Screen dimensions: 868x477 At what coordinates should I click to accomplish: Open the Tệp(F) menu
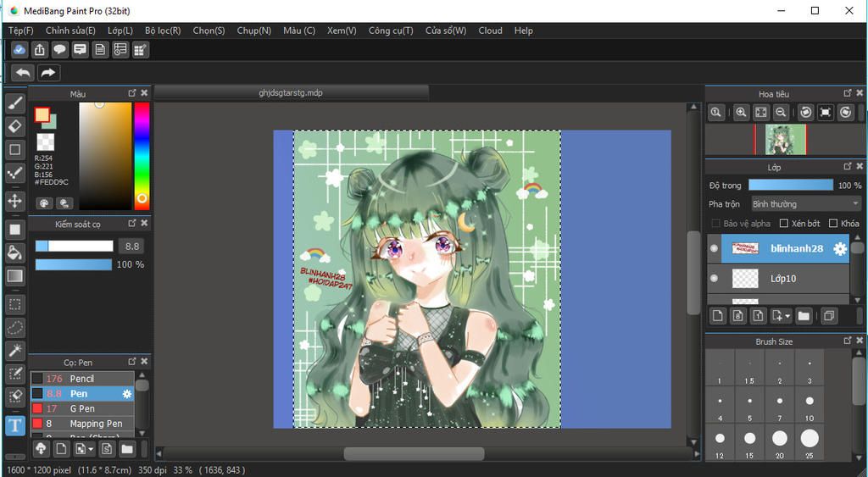(21, 31)
